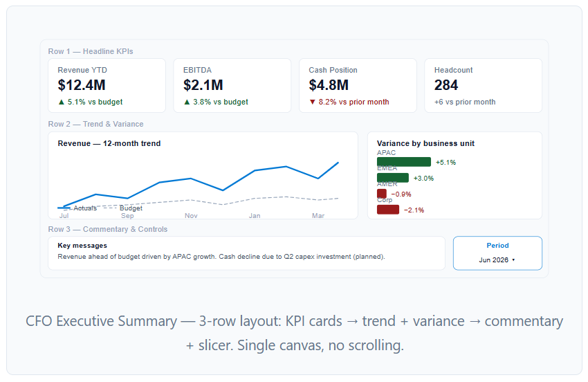Select the Revenue YTD KPI card

(x=107, y=85)
